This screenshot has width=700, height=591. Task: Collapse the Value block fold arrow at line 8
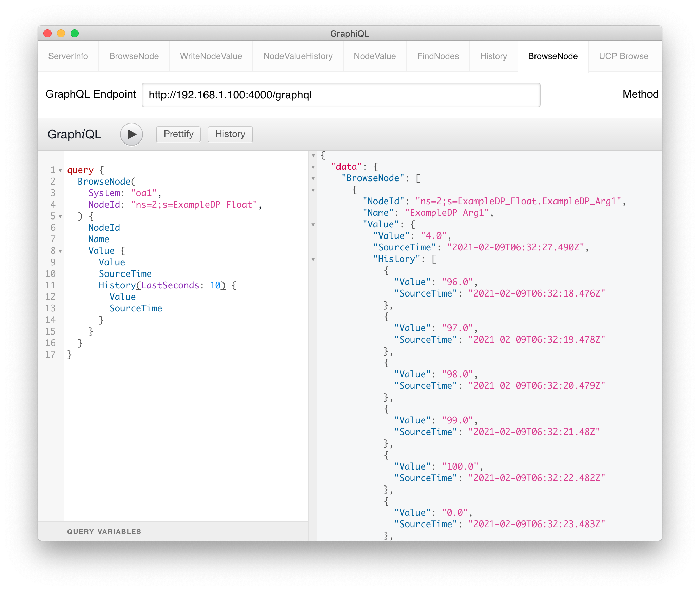(x=60, y=251)
